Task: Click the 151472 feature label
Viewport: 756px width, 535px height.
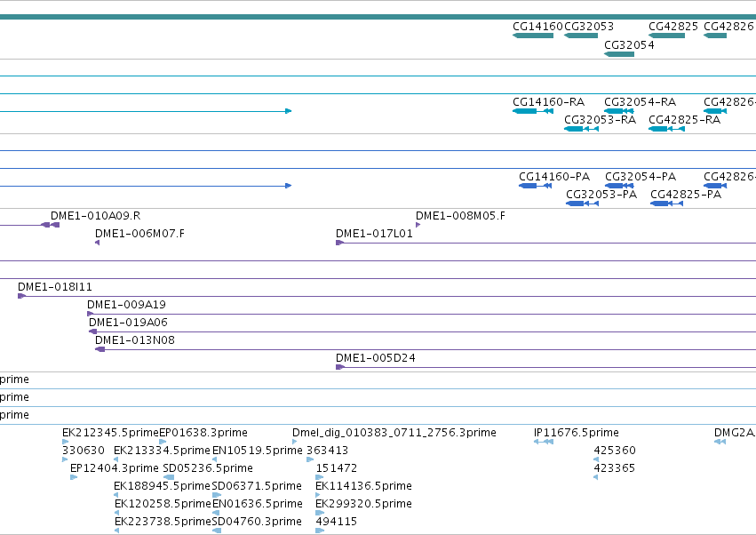Action: click(337, 468)
